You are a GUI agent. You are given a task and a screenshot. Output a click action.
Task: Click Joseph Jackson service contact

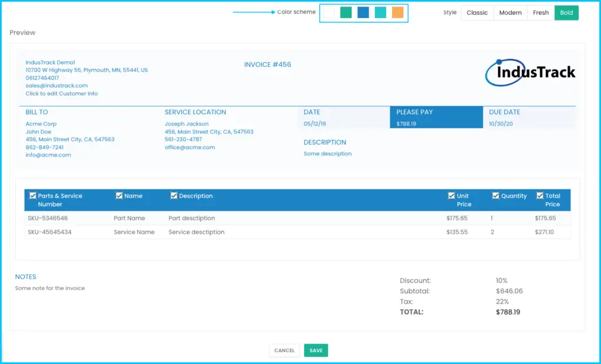(187, 124)
